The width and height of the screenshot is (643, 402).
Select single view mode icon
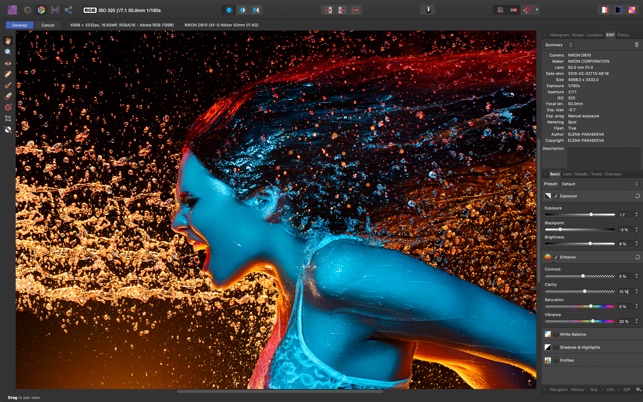[x=229, y=10]
